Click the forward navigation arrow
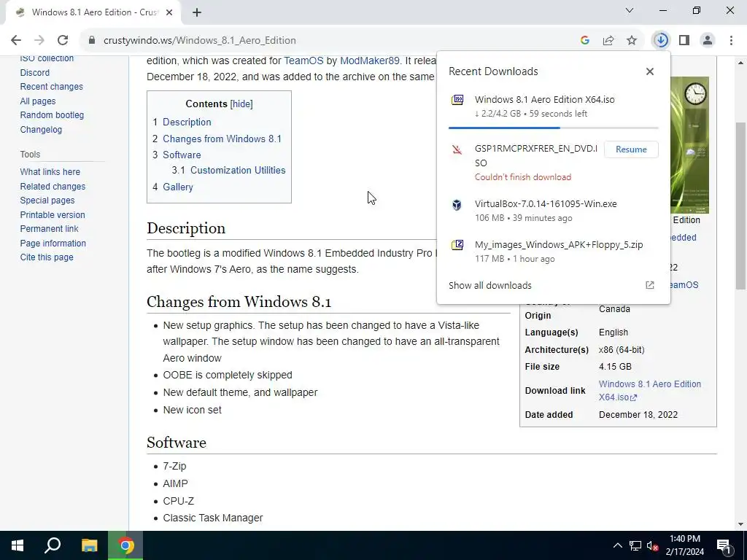 pos(39,41)
